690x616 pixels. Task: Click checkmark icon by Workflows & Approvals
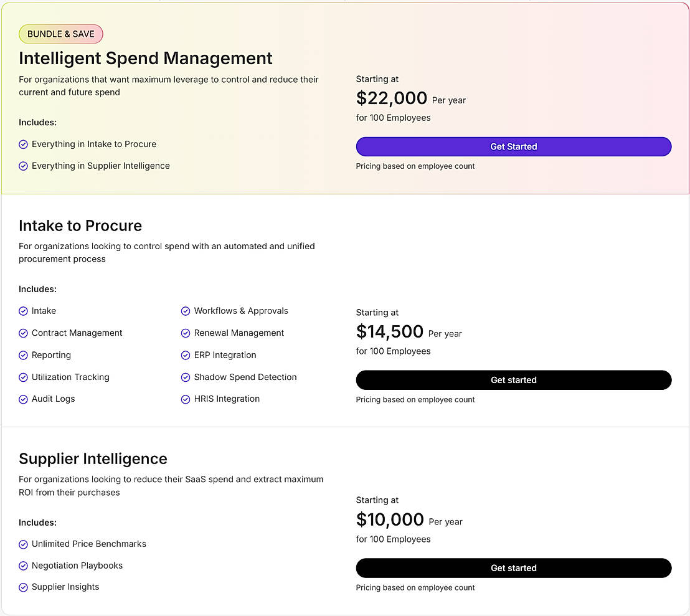(x=186, y=311)
